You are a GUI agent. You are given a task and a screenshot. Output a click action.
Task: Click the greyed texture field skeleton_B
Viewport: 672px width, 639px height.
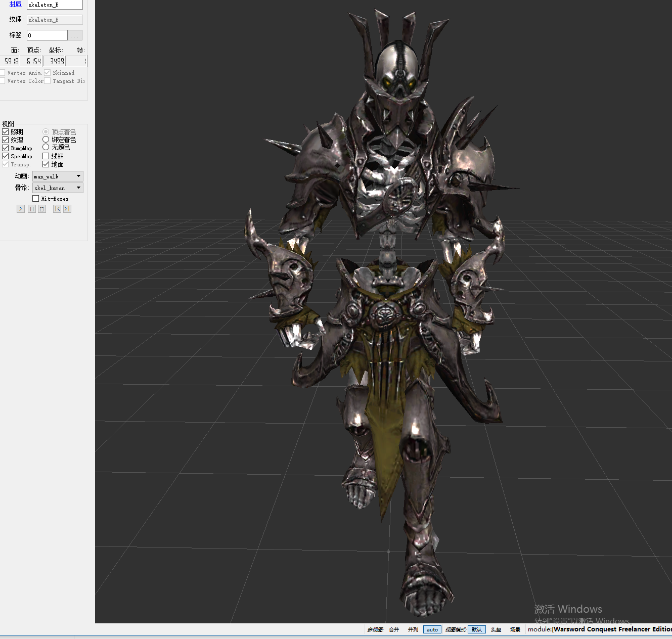(55, 20)
